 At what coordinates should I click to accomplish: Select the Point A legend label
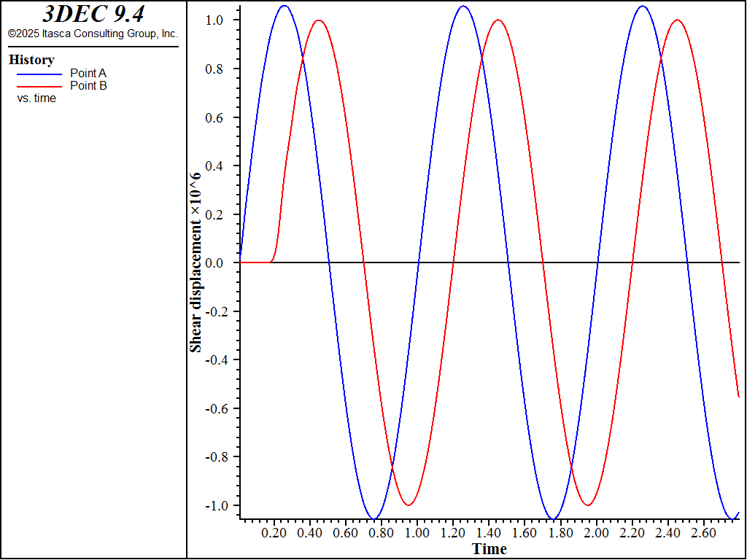click(x=88, y=73)
